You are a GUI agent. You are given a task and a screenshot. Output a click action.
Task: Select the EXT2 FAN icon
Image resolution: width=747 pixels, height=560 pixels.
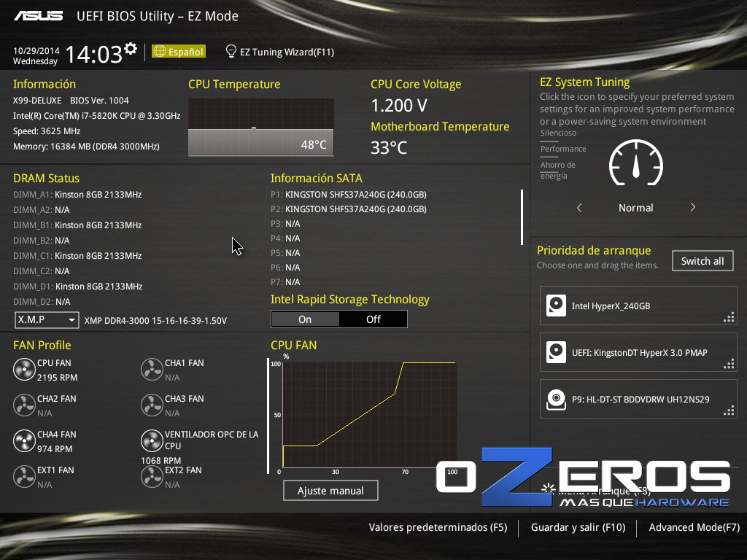[152, 477]
